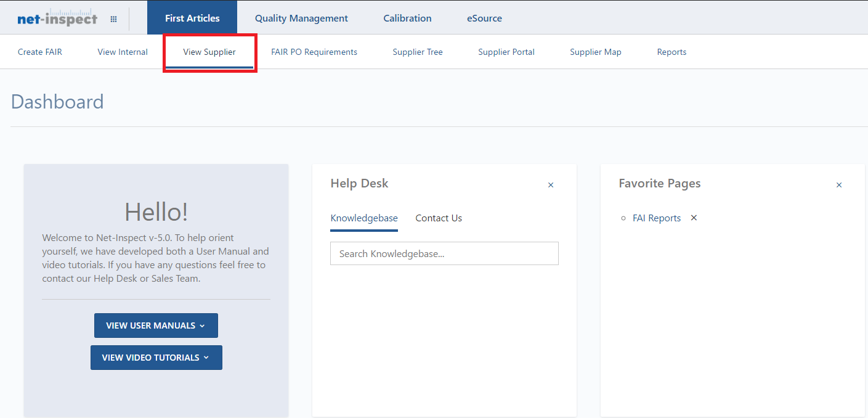Open the FAI Reports favorite link
868x418 pixels.
coord(657,218)
